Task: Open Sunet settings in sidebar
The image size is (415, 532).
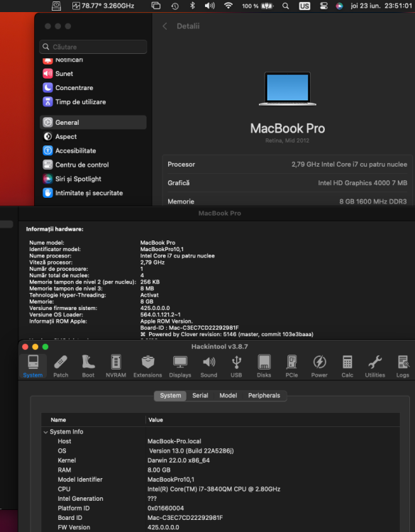Action: [93, 74]
